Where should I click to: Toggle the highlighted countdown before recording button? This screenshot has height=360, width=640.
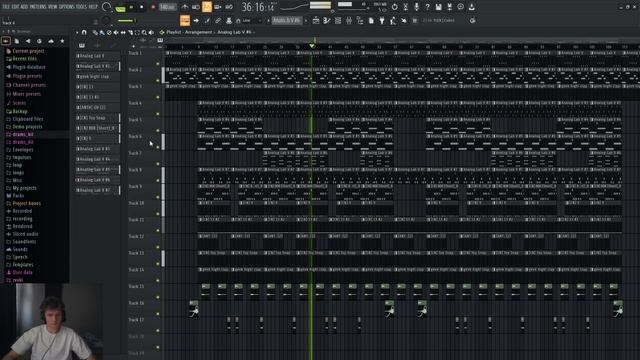pos(207,7)
